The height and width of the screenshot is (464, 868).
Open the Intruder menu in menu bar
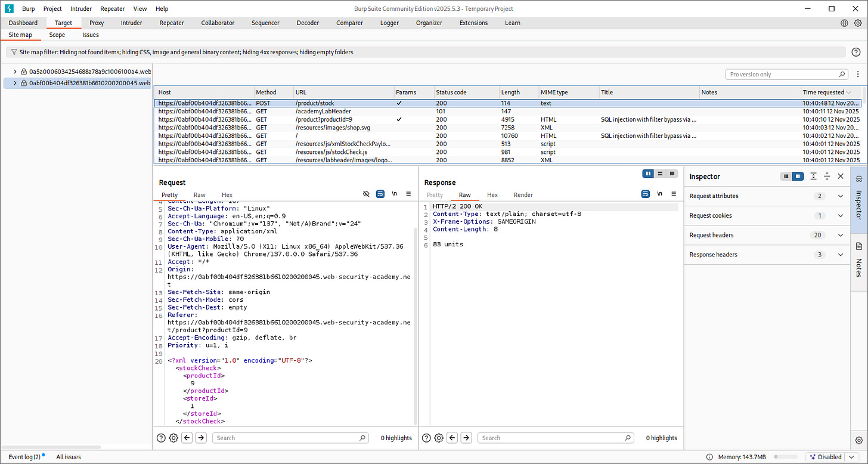tap(81, 9)
